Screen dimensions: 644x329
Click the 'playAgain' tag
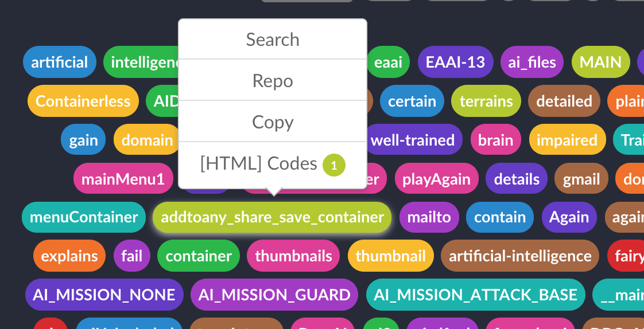437,179
